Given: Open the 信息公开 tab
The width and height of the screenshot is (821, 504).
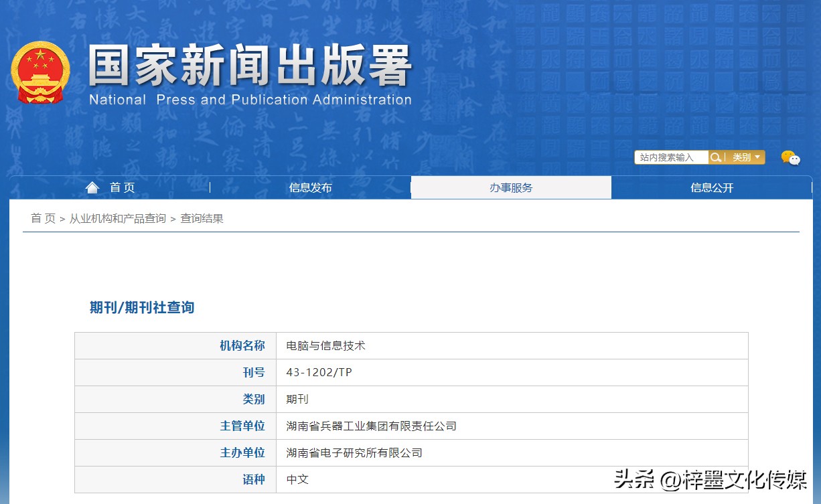Looking at the screenshot, I should 711,188.
